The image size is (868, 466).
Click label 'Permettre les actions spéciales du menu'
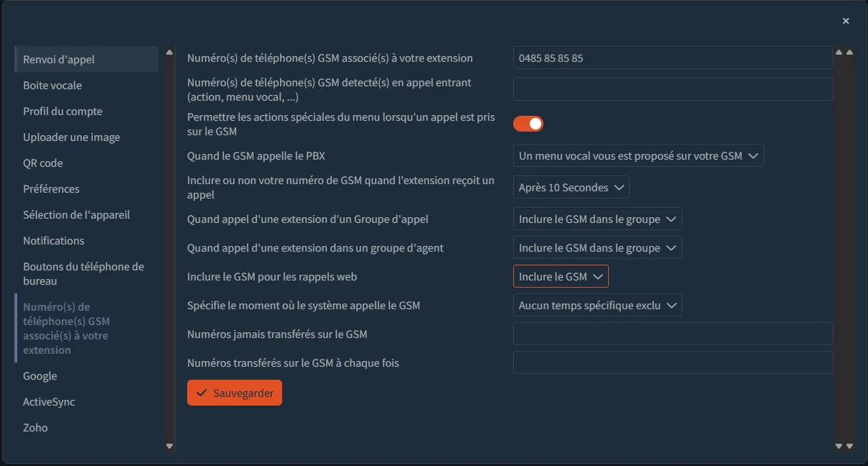point(341,124)
